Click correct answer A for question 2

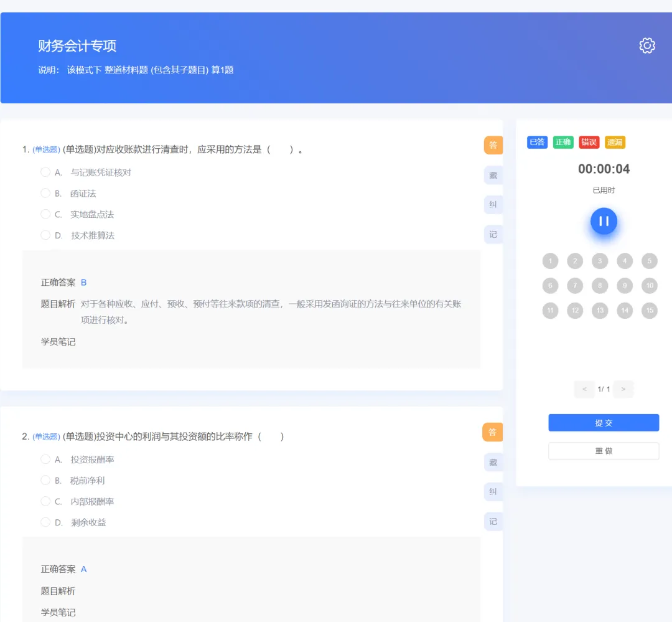click(x=83, y=569)
